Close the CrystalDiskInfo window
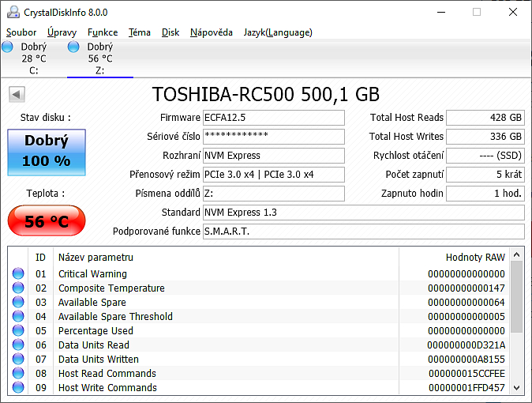Image resolution: width=532 pixels, height=403 pixels. click(513, 12)
